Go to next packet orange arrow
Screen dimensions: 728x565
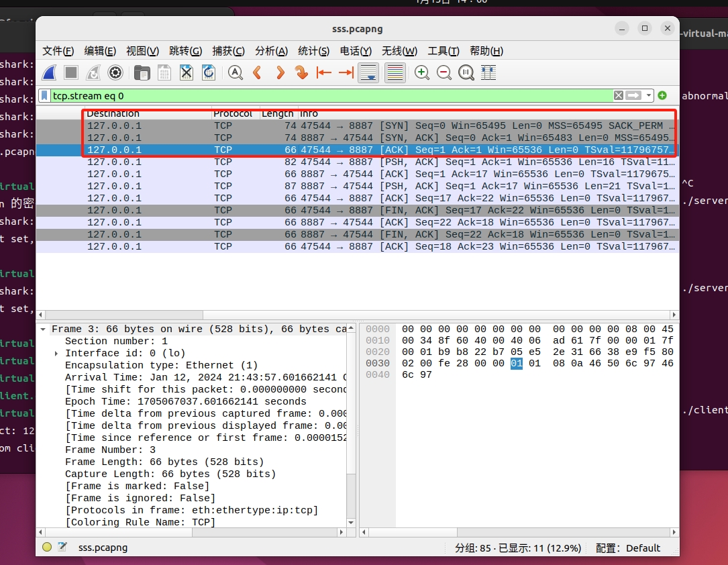(x=280, y=72)
